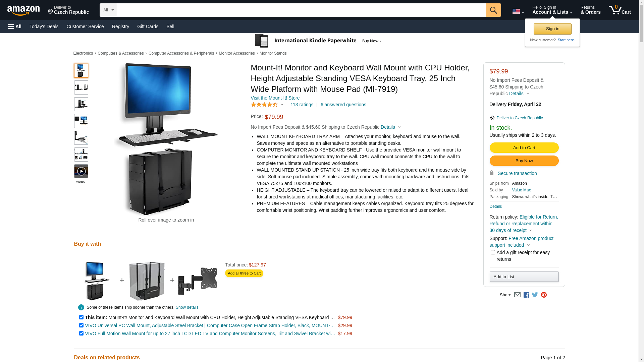
Task: Share product on Twitter
Action: tap(535, 295)
